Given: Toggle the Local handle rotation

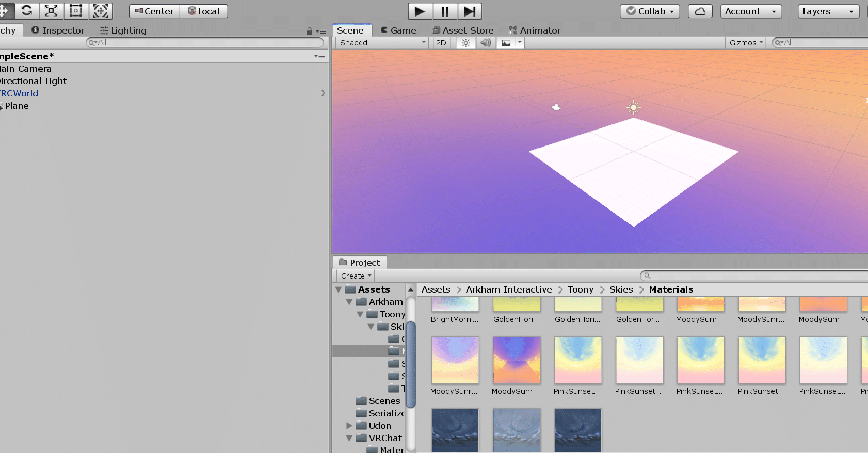Looking at the screenshot, I should tap(203, 11).
